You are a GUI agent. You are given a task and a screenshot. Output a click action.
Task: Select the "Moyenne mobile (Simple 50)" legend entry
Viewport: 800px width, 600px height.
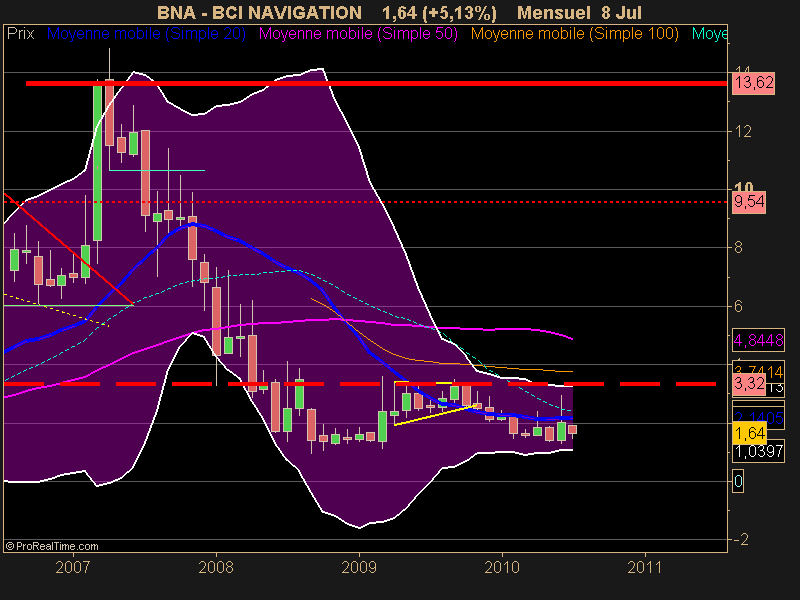(358, 34)
